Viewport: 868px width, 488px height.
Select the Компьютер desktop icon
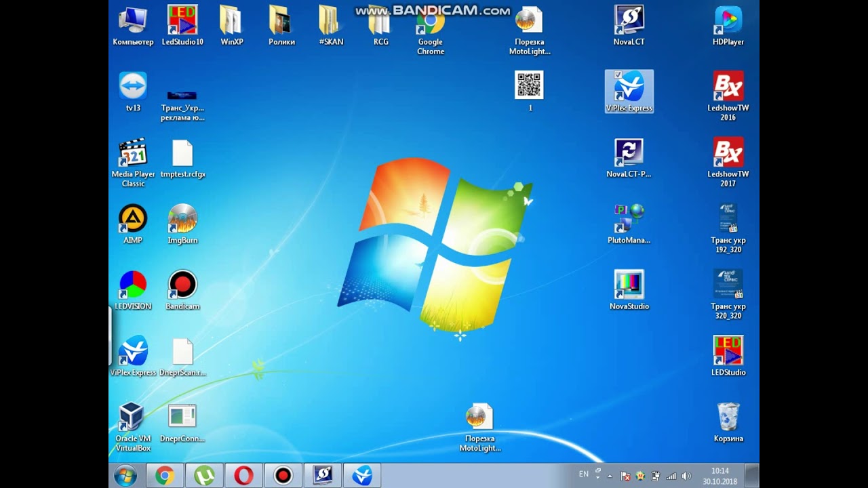(x=133, y=26)
